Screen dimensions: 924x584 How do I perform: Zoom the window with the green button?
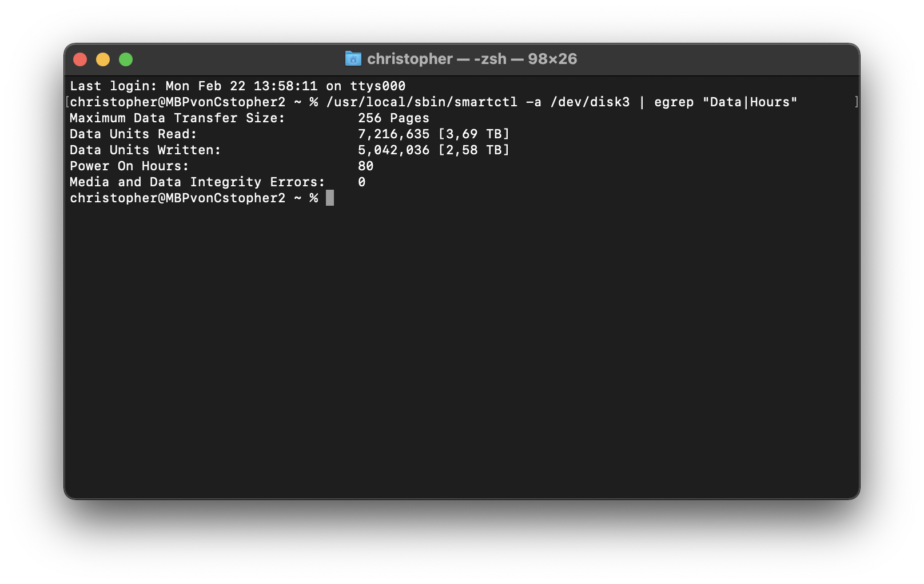coord(126,59)
